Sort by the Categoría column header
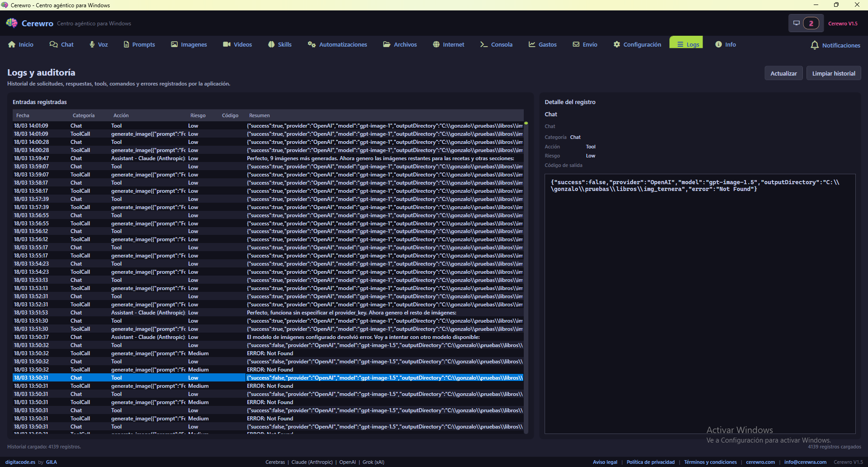The height and width of the screenshot is (467, 868). pos(83,115)
